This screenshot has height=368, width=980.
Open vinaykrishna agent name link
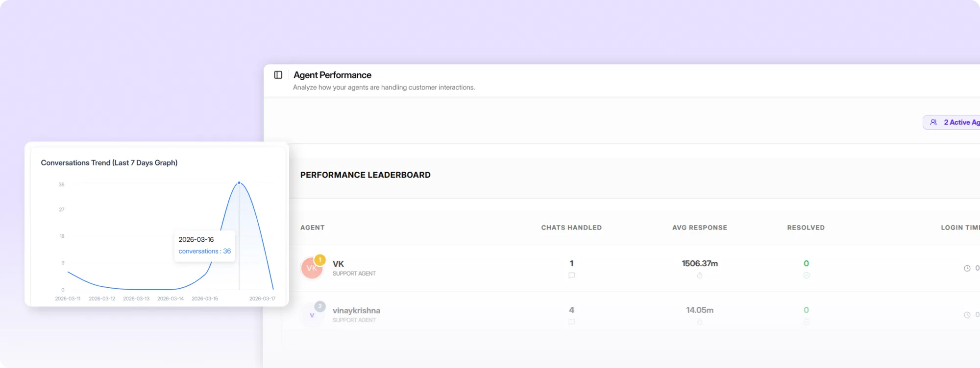[356, 310]
